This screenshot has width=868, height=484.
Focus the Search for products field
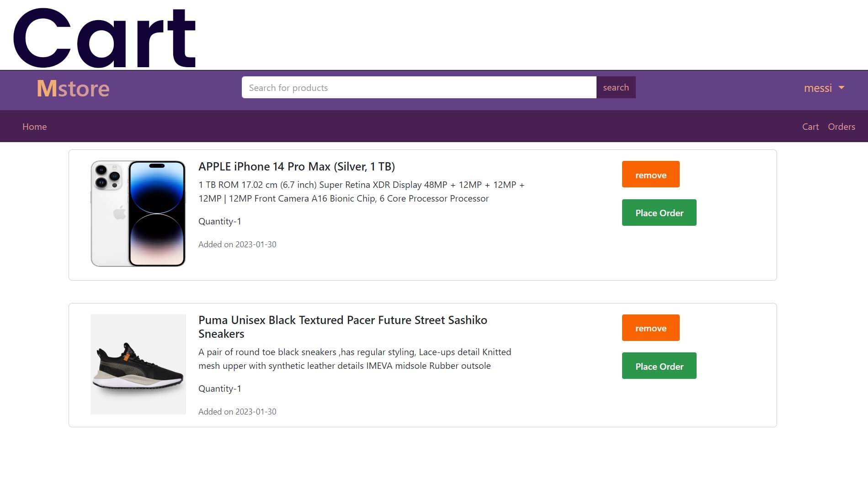pos(419,87)
